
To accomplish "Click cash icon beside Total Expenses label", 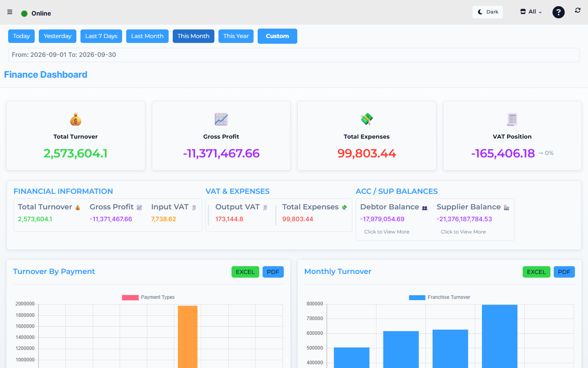I will coord(344,208).
